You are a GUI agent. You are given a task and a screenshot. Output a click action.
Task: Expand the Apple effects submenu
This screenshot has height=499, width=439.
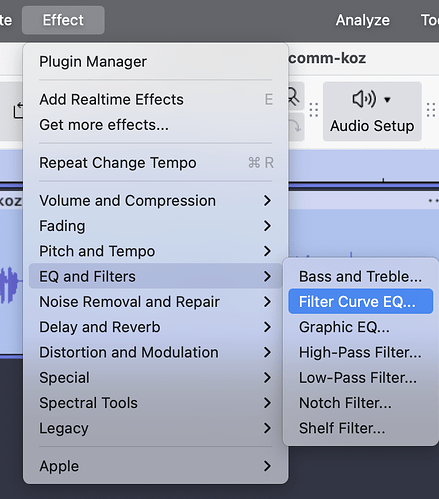tap(155, 466)
